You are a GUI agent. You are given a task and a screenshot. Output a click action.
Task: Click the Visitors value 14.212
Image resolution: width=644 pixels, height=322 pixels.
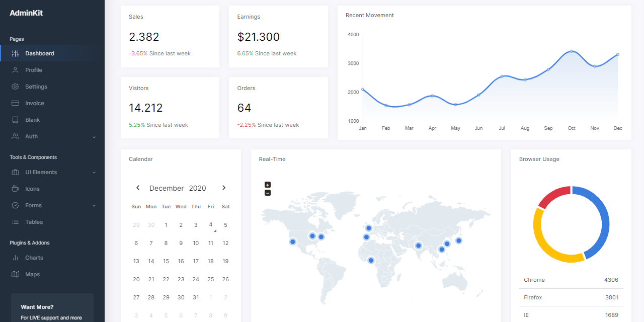pyautogui.click(x=146, y=108)
